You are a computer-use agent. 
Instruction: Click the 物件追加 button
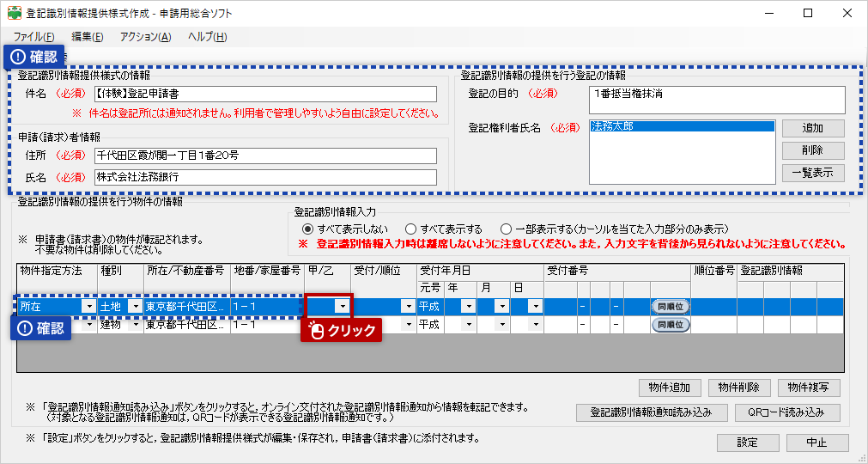(670, 388)
